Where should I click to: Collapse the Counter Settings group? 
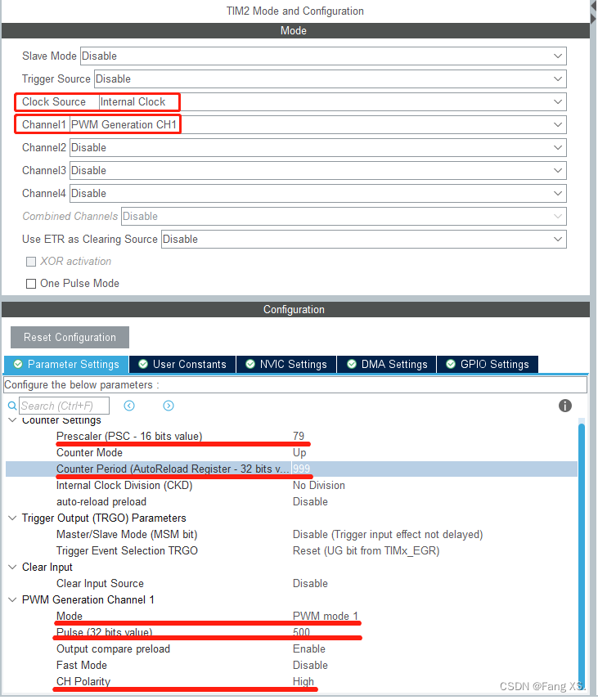[12, 420]
